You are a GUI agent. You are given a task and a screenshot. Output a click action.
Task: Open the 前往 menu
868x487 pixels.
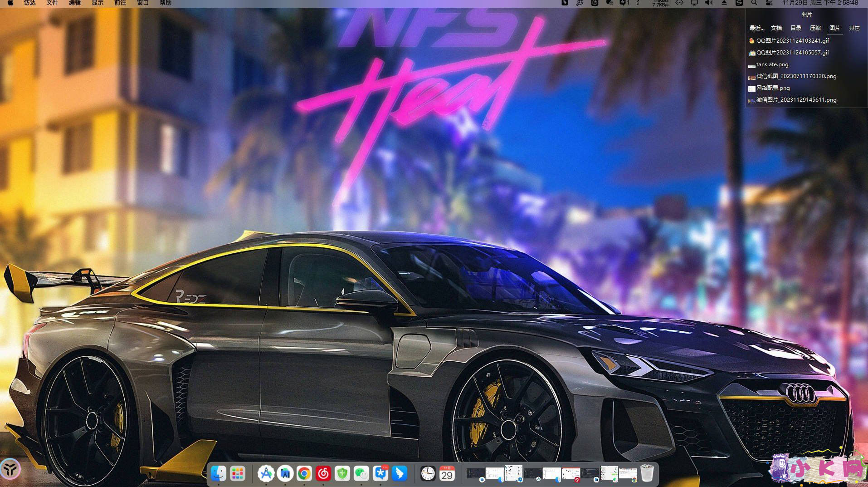click(120, 3)
